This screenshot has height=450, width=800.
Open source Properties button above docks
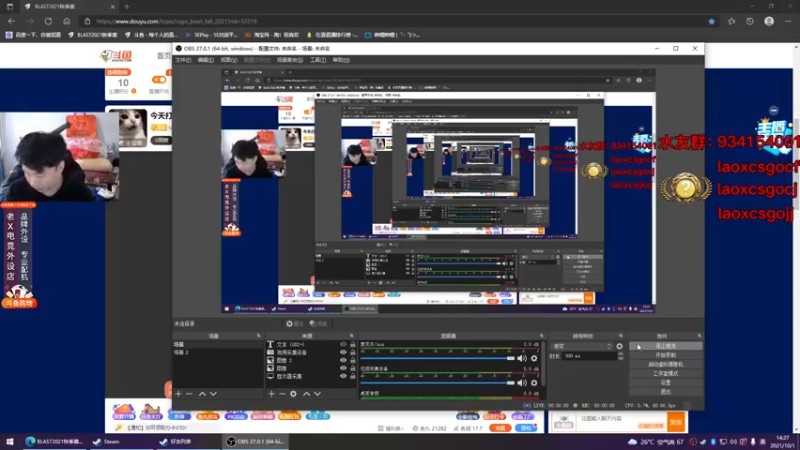(294, 323)
